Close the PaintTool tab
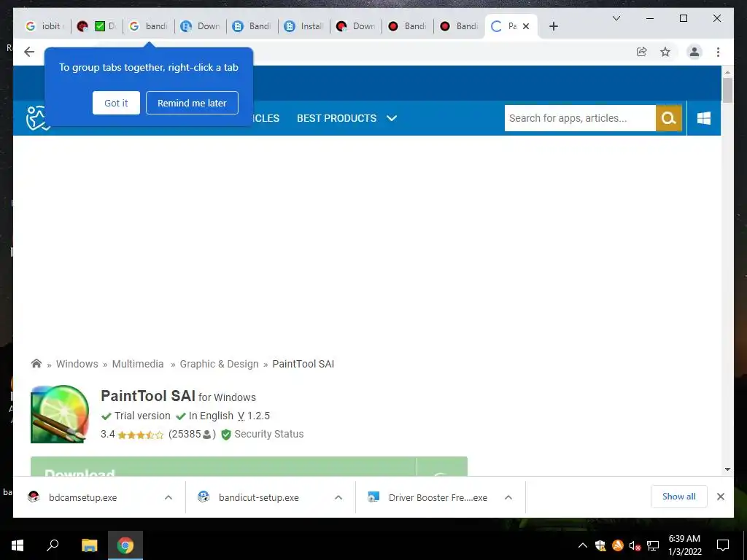Image resolution: width=747 pixels, height=560 pixels. point(526,26)
